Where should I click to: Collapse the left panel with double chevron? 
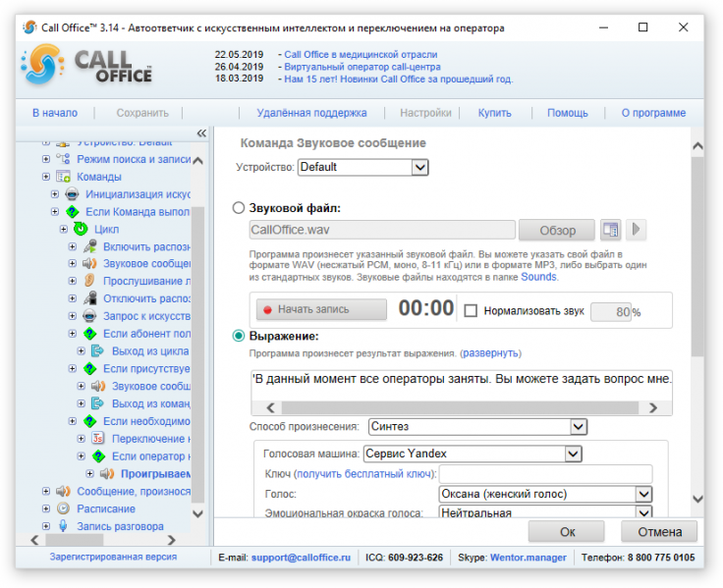click(x=201, y=134)
